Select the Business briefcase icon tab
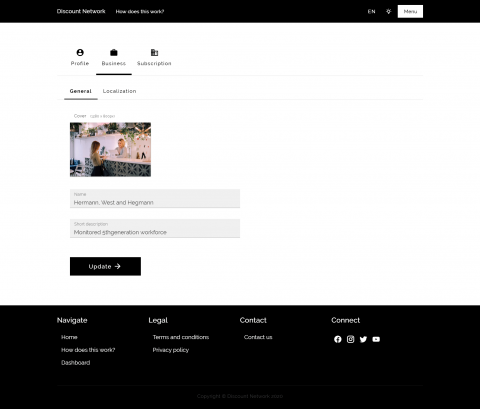The height and width of the screenshot is (409, 480). tap(114, 57)
